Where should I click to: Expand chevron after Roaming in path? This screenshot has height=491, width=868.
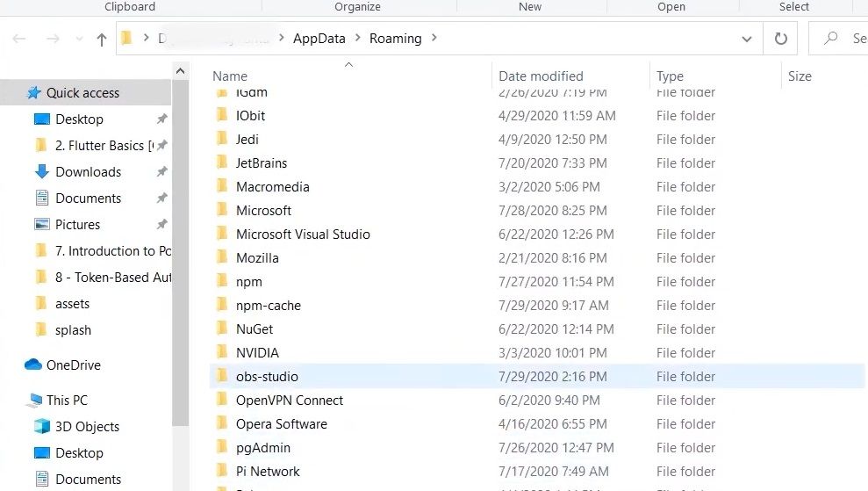[434, 38]
